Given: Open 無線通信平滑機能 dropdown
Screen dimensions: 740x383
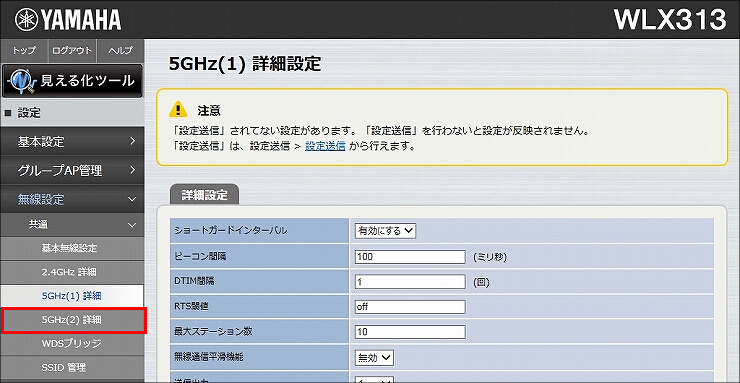Looking at the screenshot, I should coord(374,358).
